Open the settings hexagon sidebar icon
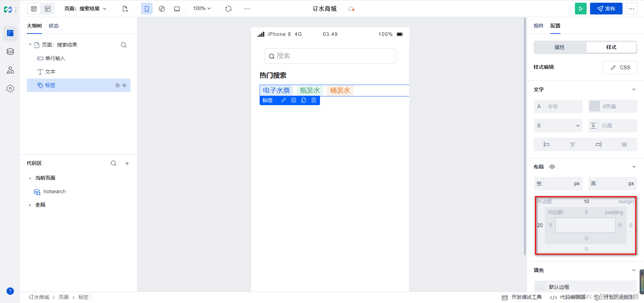The height and width of the screenshot is (303, 644). [10, 88]
